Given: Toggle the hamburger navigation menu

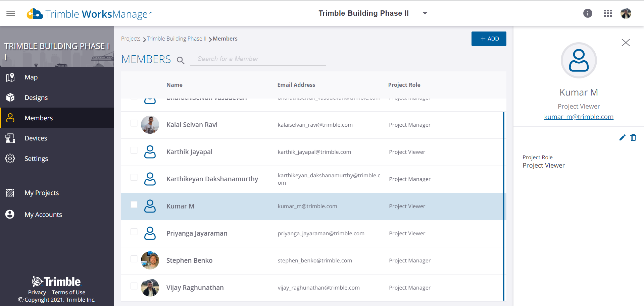Looking at the screenshot, I should tap(10, 13).
